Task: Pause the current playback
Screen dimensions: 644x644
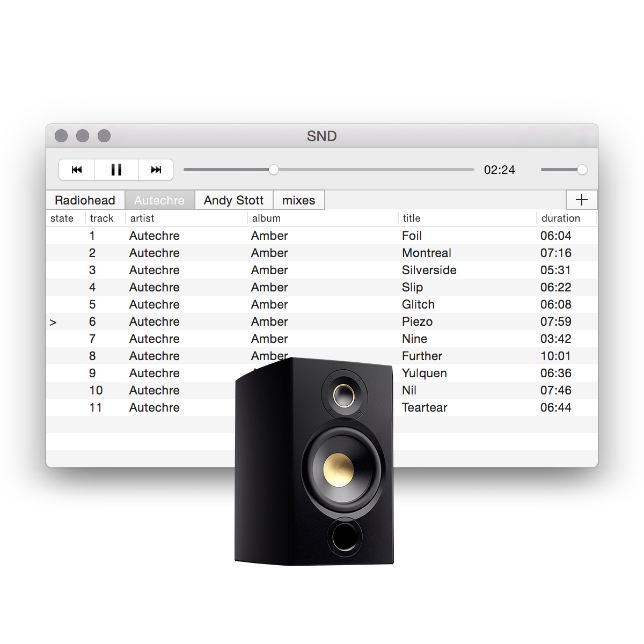Action: coord(116,170)
